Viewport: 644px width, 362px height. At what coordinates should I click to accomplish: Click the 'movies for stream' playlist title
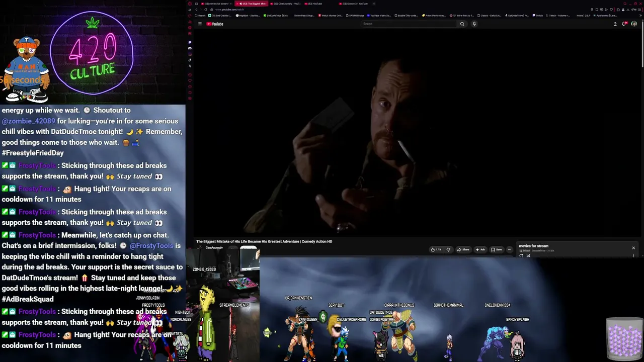pos(533,246)
